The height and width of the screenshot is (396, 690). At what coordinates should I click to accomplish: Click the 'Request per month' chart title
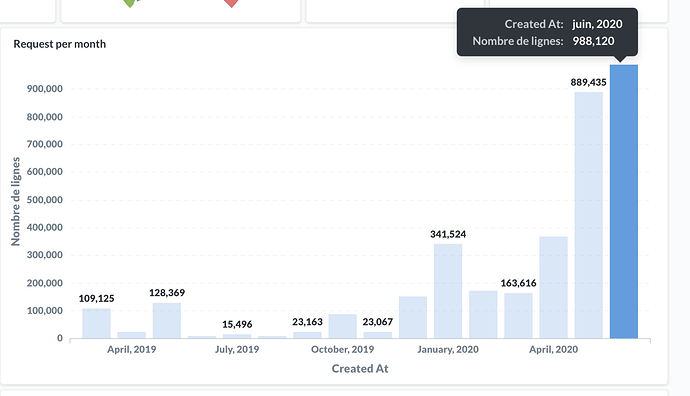pyautogui.click(x=60, y=44)
